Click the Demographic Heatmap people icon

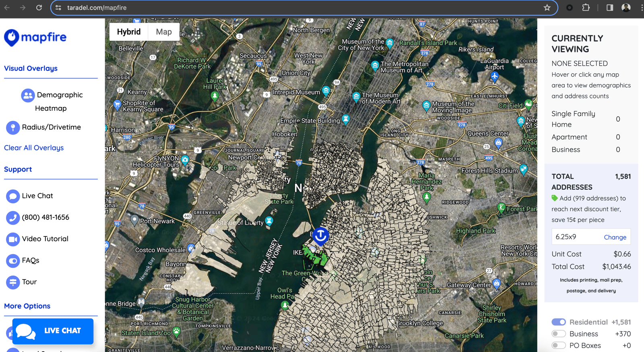coord(28,95)
